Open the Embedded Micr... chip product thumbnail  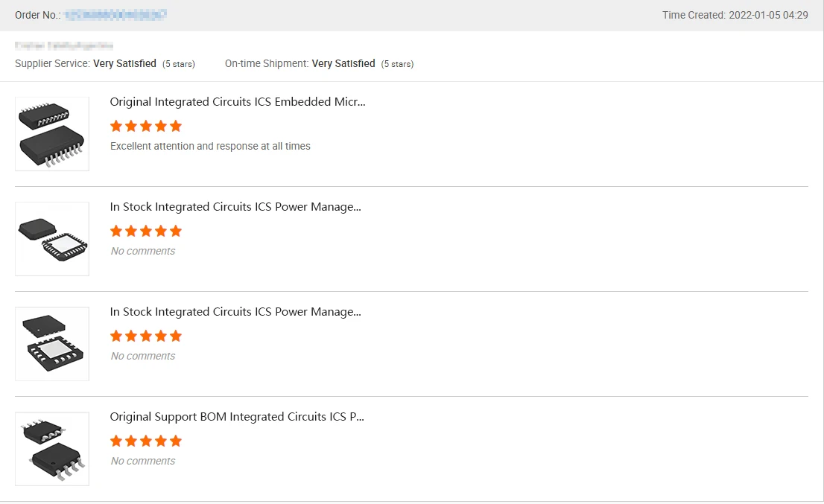click(52, 134)
